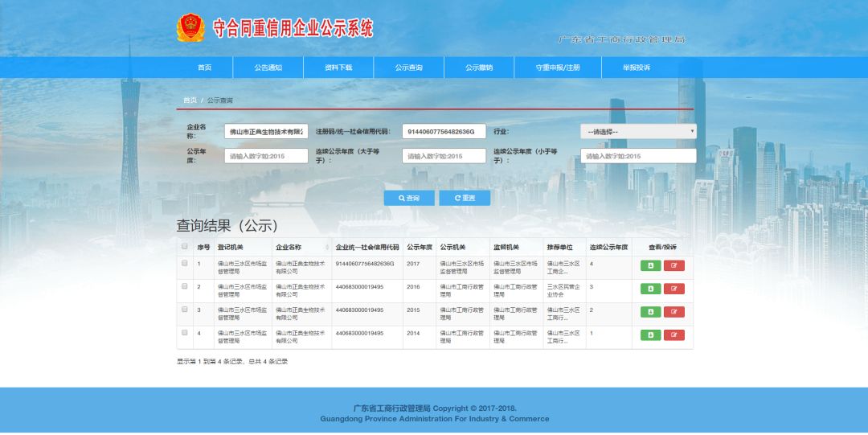This screenshot has width=868, height=435.
Task: Tick the checkbox for row 4
Action: [184, 333]
